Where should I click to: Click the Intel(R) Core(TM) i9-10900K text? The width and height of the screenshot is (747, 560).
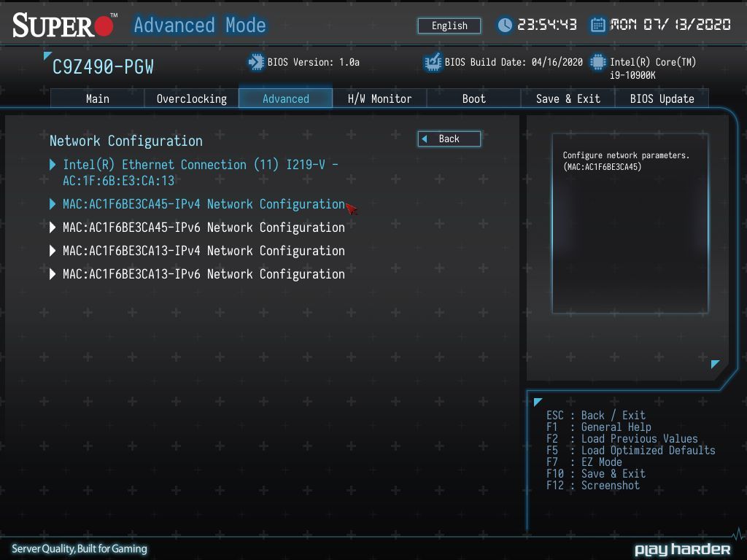[x=653, y=68]
